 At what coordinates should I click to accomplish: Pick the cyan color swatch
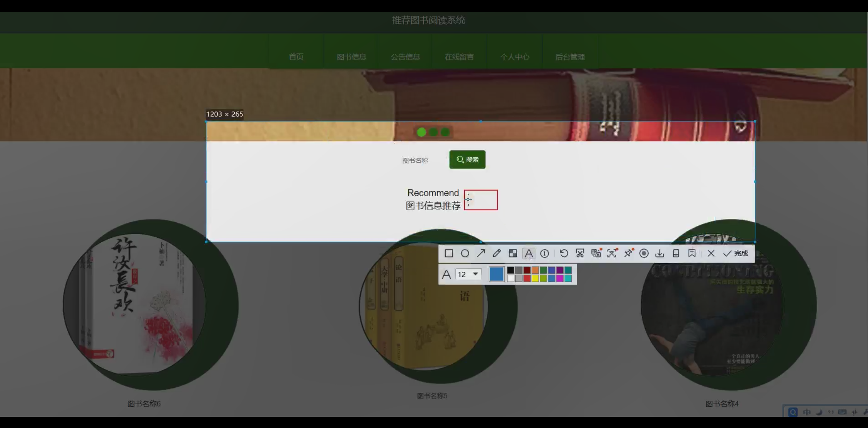(568, 278)
